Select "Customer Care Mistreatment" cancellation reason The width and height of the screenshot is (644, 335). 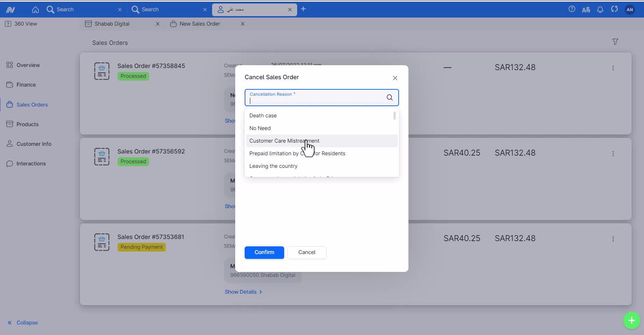point(284,141)
